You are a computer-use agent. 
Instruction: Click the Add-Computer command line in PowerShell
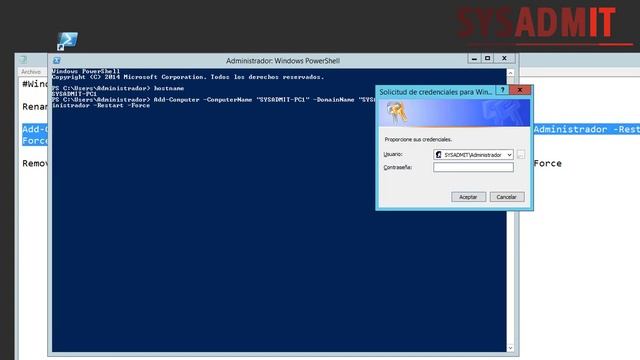tap(213, 100)
